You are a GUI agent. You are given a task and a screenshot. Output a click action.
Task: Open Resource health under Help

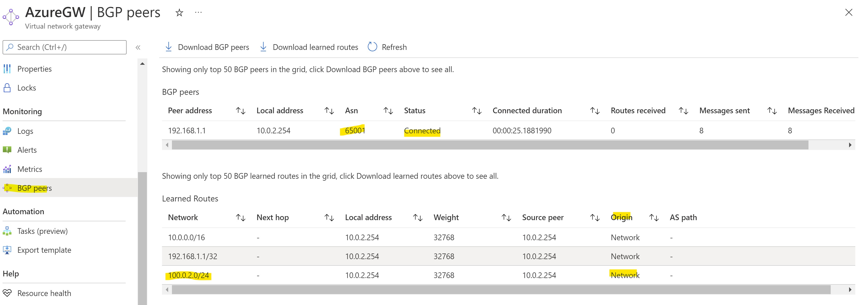[44, 293]
